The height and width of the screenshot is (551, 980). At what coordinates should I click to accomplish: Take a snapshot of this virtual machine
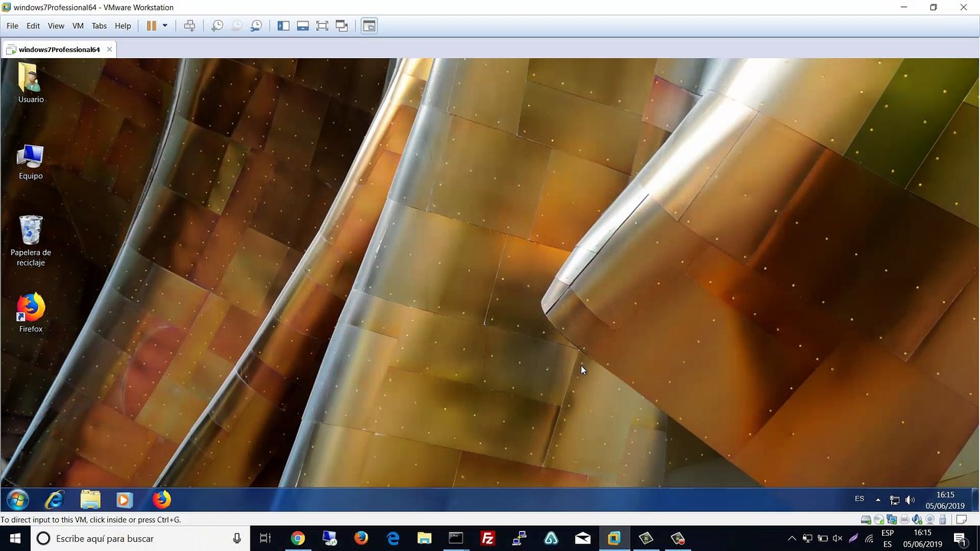point(217,26)
